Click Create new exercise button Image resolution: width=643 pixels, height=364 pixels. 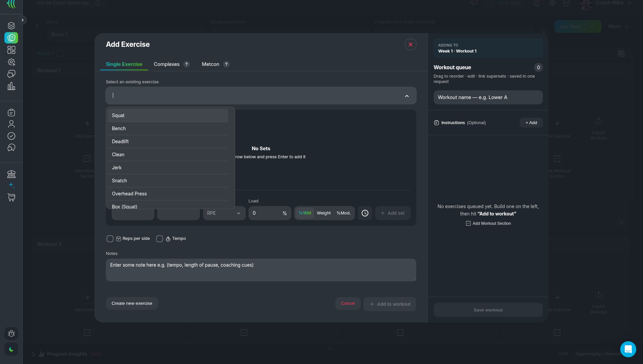point(132,303)
